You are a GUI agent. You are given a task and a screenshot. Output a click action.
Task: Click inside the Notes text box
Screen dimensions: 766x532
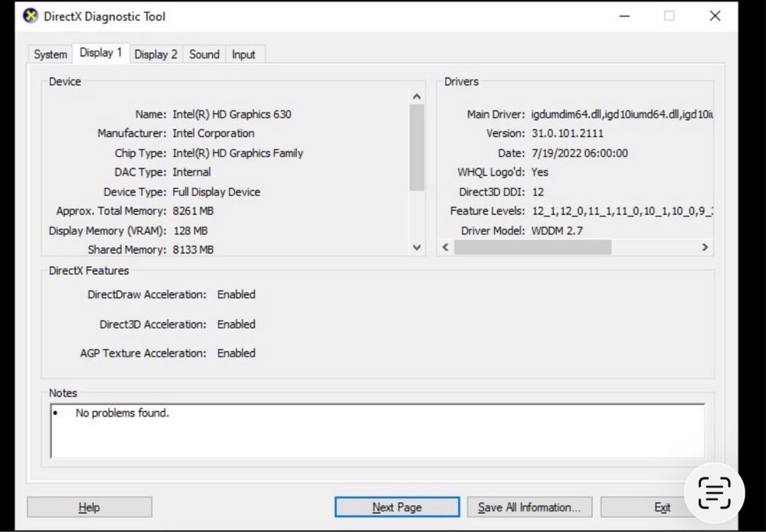pyautogui.click(x=378, y=431)
